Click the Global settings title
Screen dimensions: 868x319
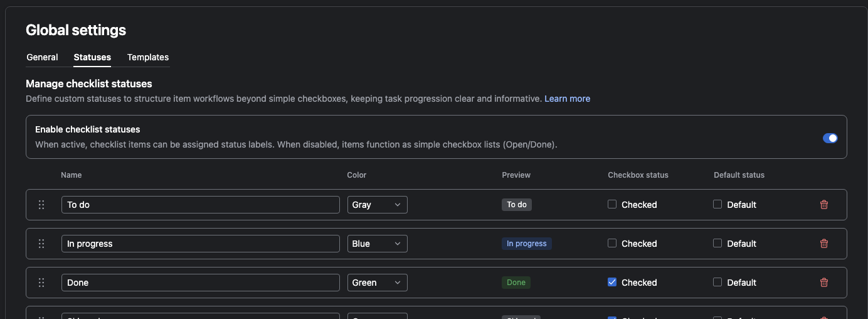76,30
